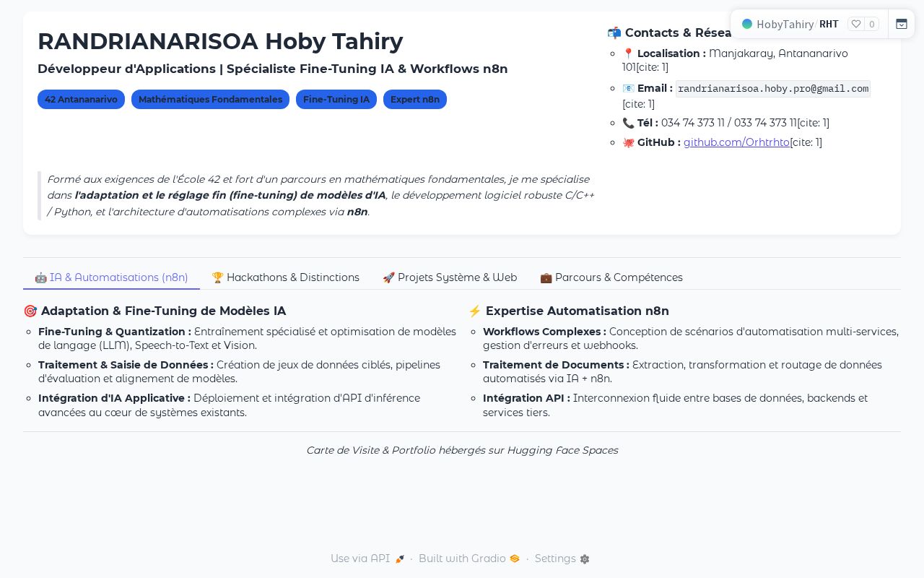The width and height of the screenshot is (924, 578).
Task: Click the Manjakaray, Antananarivo location text
Action: pos(778,53)
